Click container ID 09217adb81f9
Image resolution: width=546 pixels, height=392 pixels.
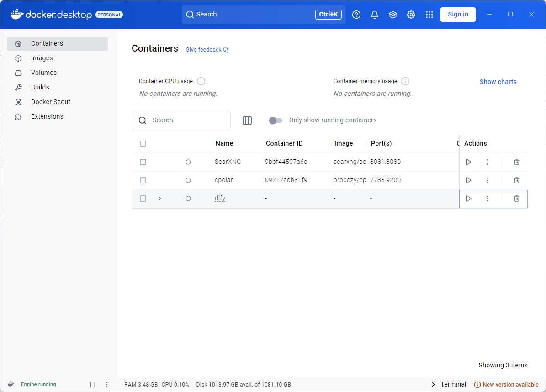[x=286, y=180]
